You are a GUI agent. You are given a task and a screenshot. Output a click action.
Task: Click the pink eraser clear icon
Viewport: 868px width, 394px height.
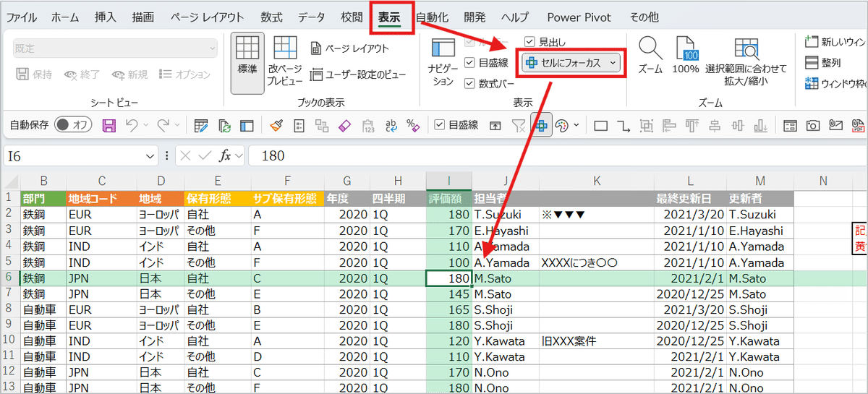(x=344, y=125)
